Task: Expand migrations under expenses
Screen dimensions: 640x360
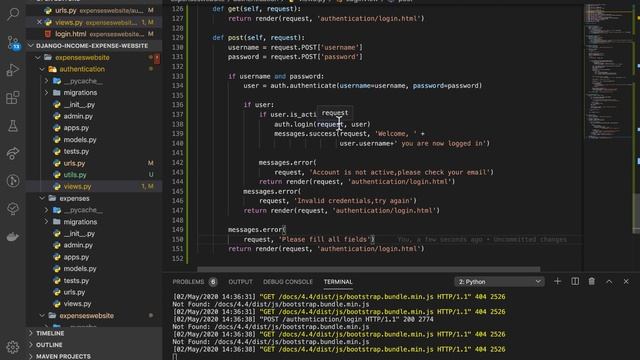Action: click(47, 222)
